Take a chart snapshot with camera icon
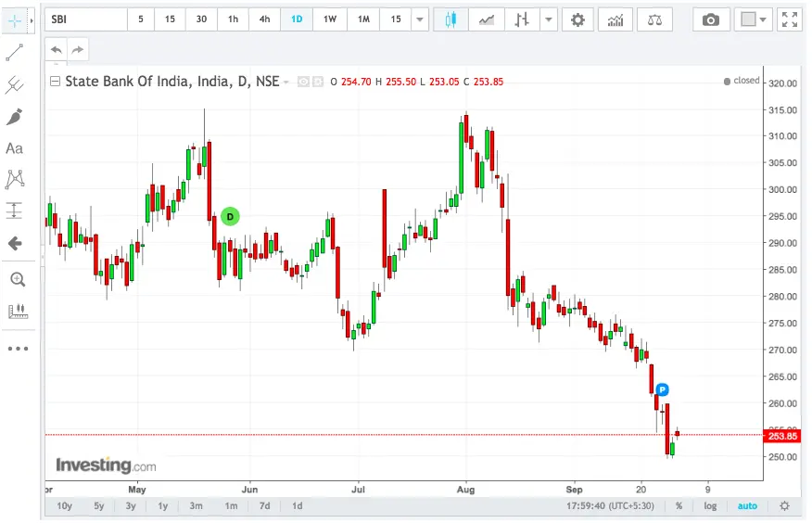The width and height of the screenshot is (812, 523). pyautogui.click(x=711, y=19)
